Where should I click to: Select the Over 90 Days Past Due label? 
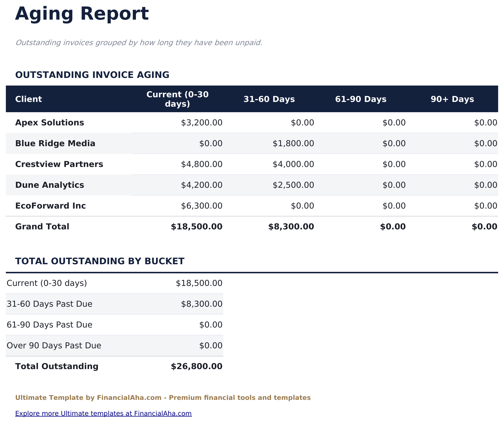(x=54, y=345)
